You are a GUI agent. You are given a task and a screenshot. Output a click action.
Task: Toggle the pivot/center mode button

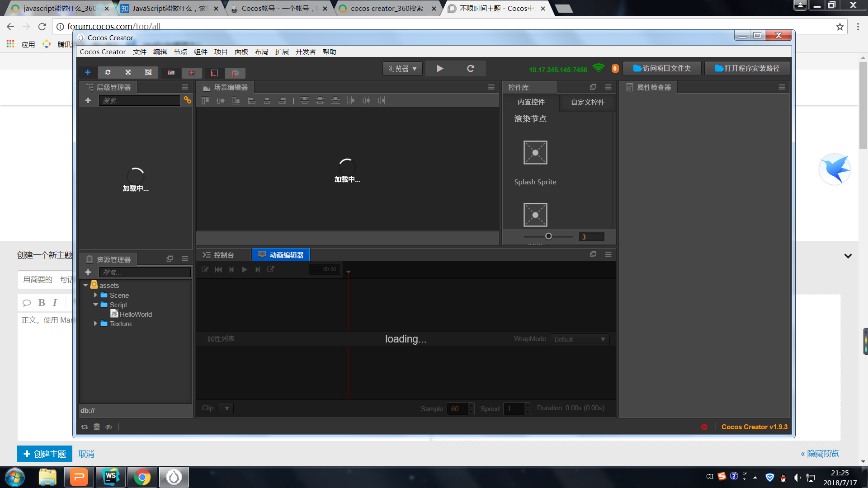[x=171, y=73]
